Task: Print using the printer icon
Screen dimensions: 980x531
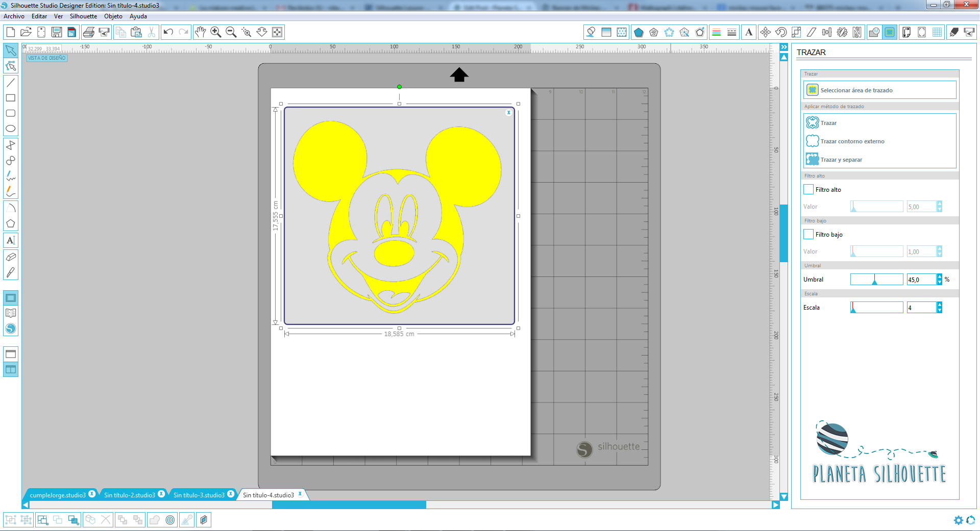Action: point(88,32)
